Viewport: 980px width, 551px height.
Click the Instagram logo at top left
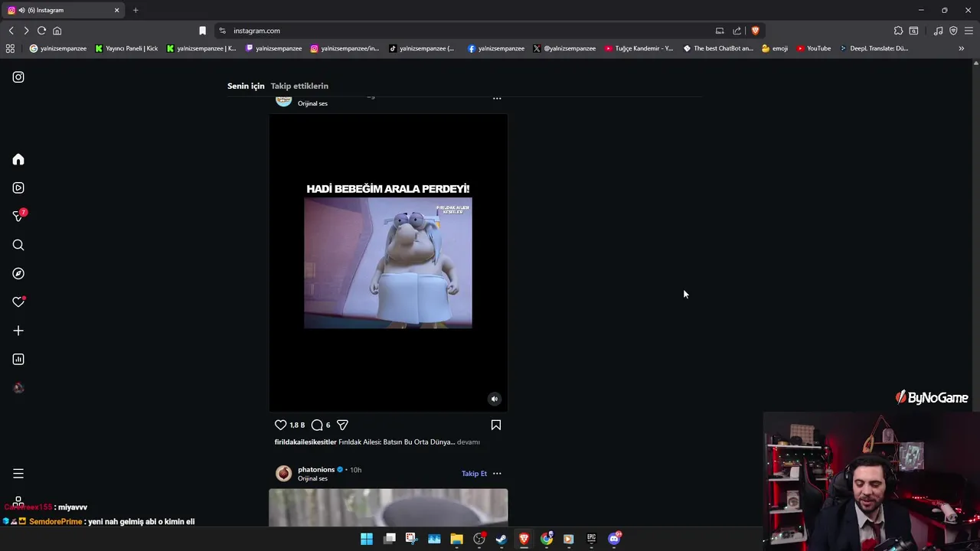click(18, 77)
